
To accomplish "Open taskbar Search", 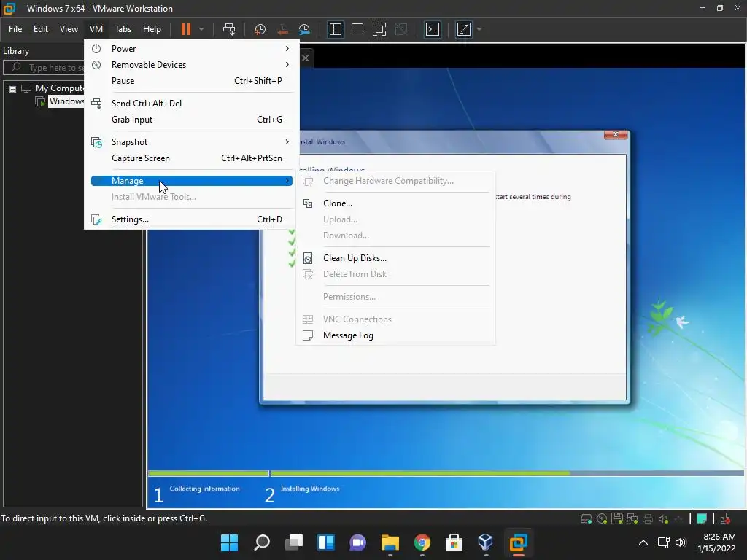I will 262,542.
